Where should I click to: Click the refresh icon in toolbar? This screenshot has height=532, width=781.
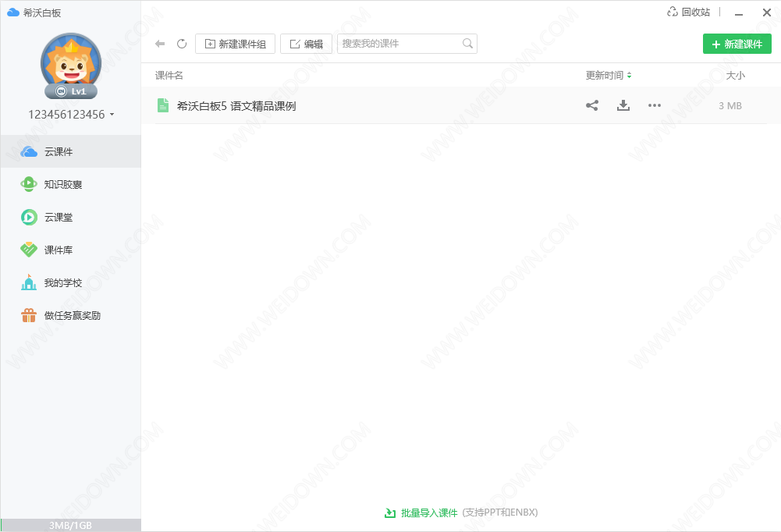coord(182,44)
